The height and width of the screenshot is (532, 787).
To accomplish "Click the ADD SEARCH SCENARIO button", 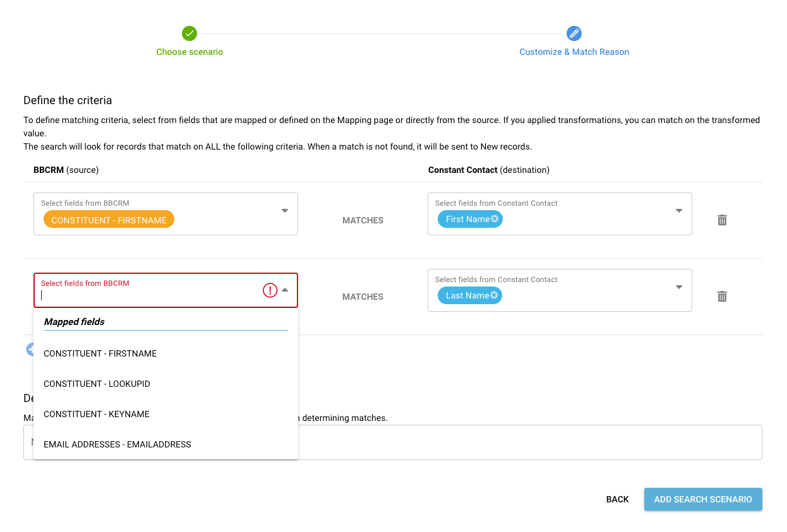I will click(703, 499).
